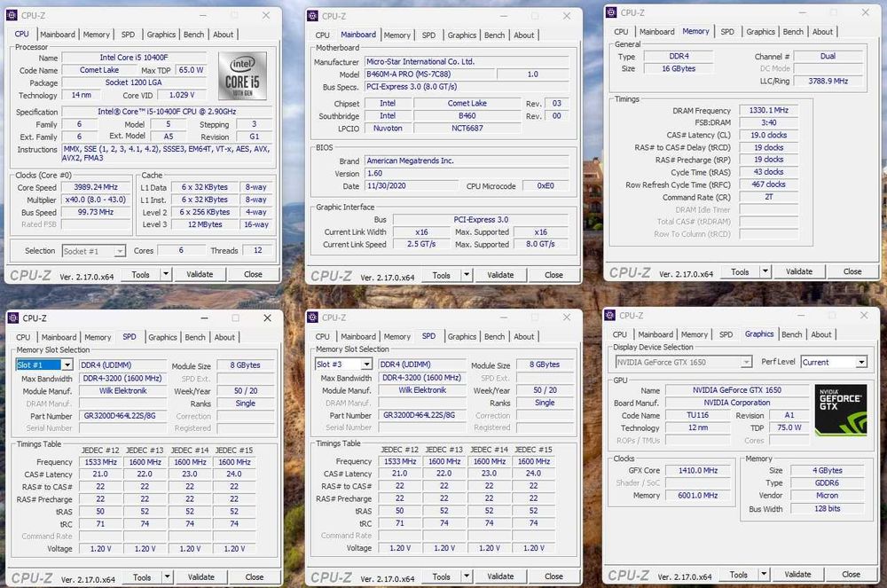Click the CPU-Z title icon in the Slot #3 SPD window
The image size is (887, 588).
pos(313,318)
